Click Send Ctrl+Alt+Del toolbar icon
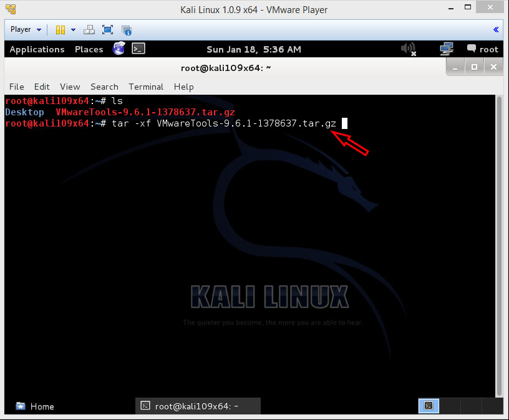The height and width of the screenshot is (420, 509). tap(89, 29)
